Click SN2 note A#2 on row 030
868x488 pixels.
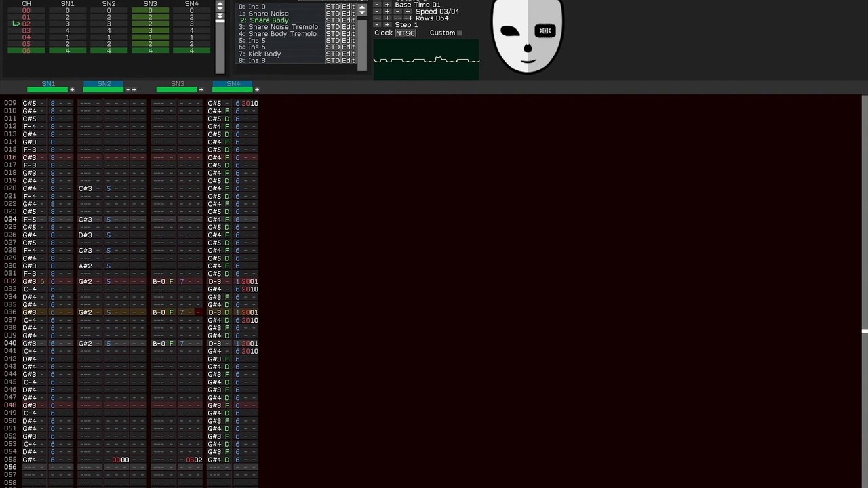tap(85, 266)
